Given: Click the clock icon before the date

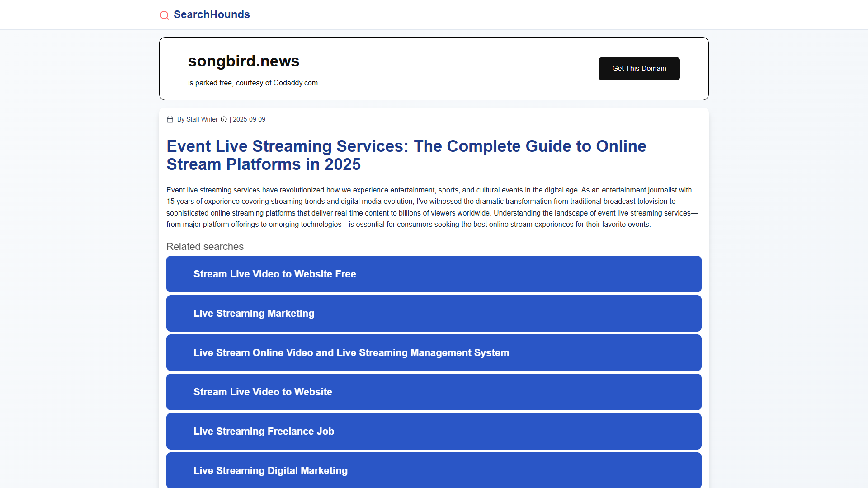Looking at the screenshot, I should tap(224, 119).
